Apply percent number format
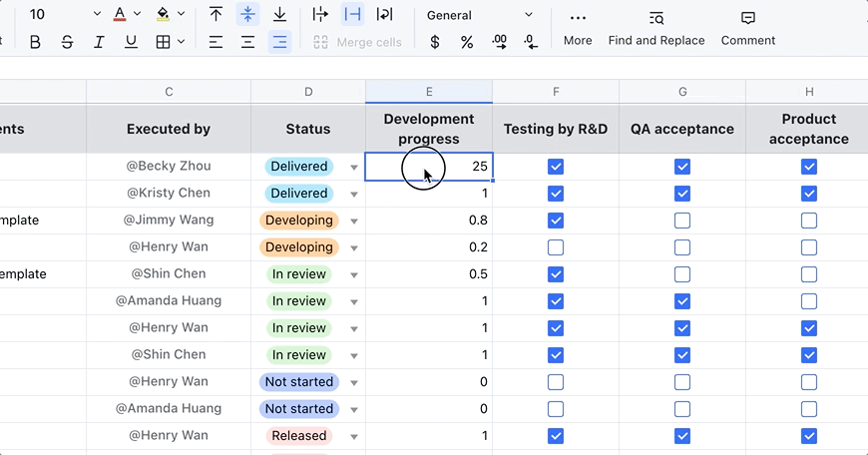 [x=467, y=42]
